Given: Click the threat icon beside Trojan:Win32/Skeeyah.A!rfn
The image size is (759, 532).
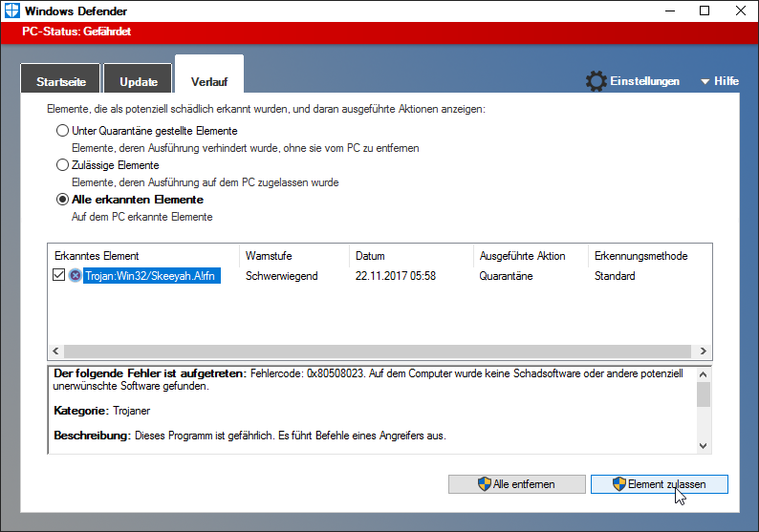Looking at the screenshot, I should click(x=75, y=276).
